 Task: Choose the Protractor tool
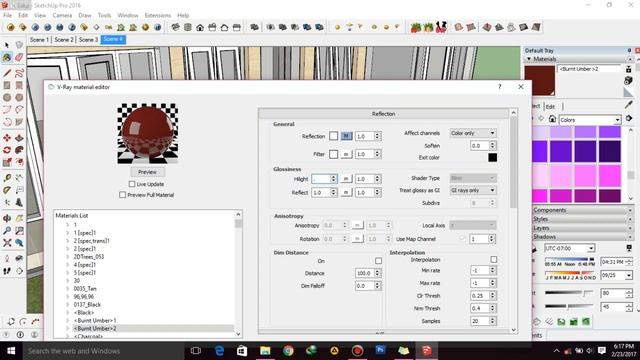pyautogui.click(x=7, y=190)
